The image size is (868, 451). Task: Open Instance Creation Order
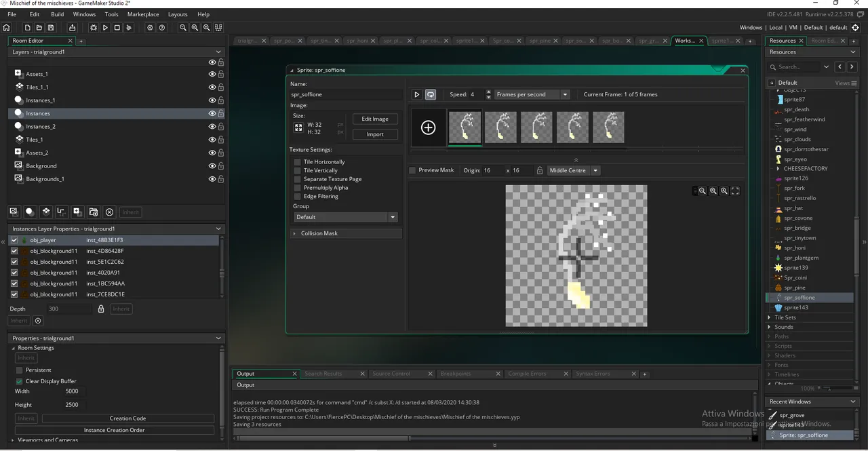click(x=115, y=430)
